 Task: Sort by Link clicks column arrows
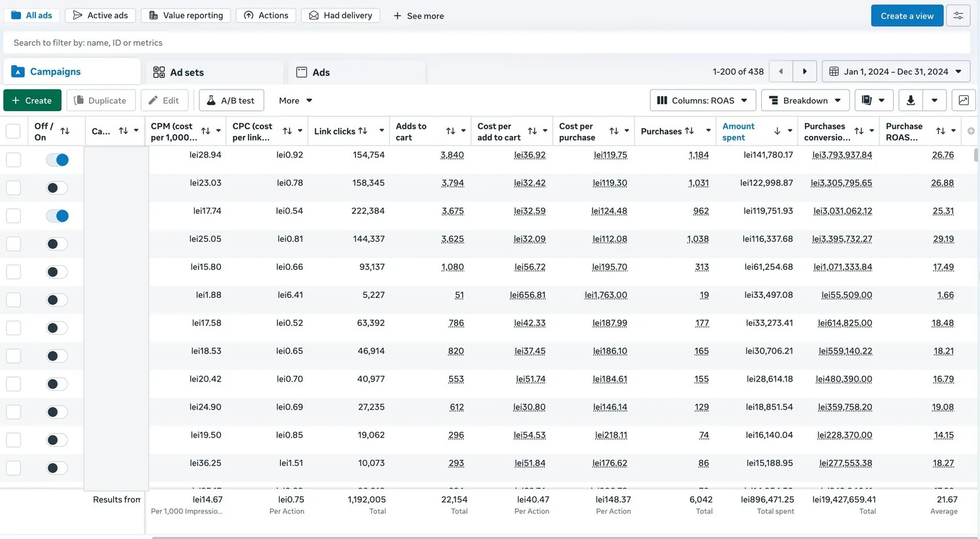(x=363, y=131)
